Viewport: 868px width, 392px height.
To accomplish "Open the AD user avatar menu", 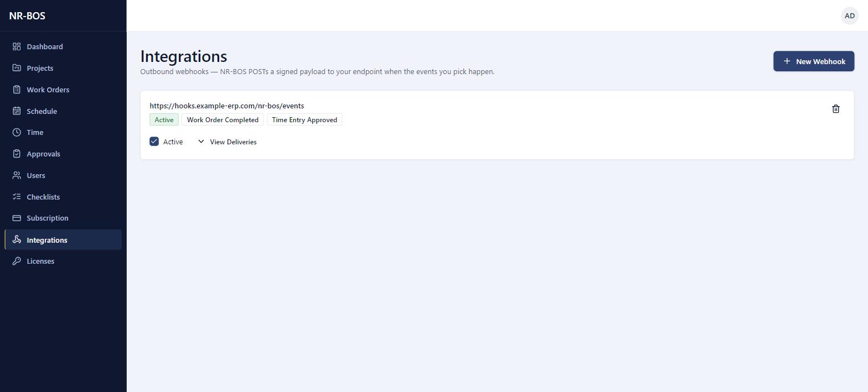I will pyautogui.click(x=850, y=15).
